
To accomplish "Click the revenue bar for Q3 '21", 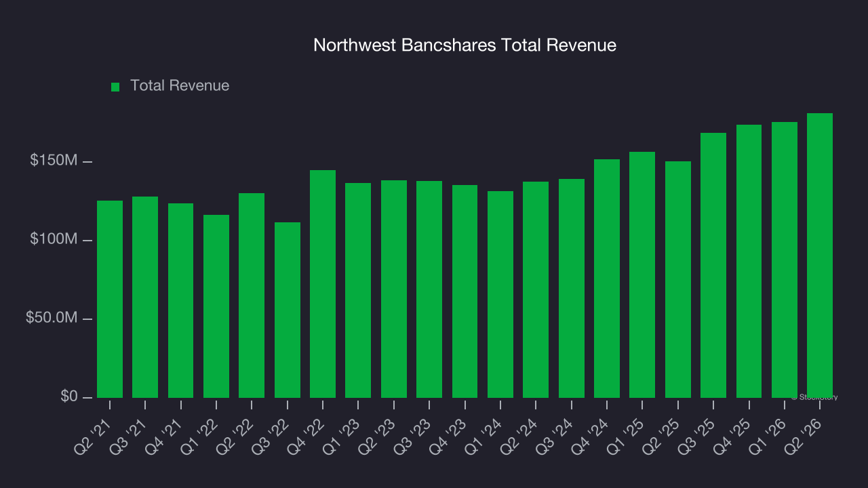I will [145, 297].
